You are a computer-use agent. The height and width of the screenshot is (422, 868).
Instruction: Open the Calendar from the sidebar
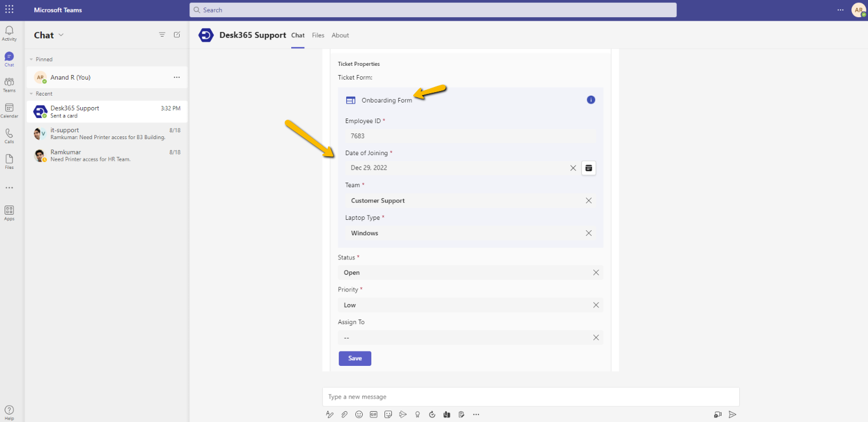click(9, 110)
